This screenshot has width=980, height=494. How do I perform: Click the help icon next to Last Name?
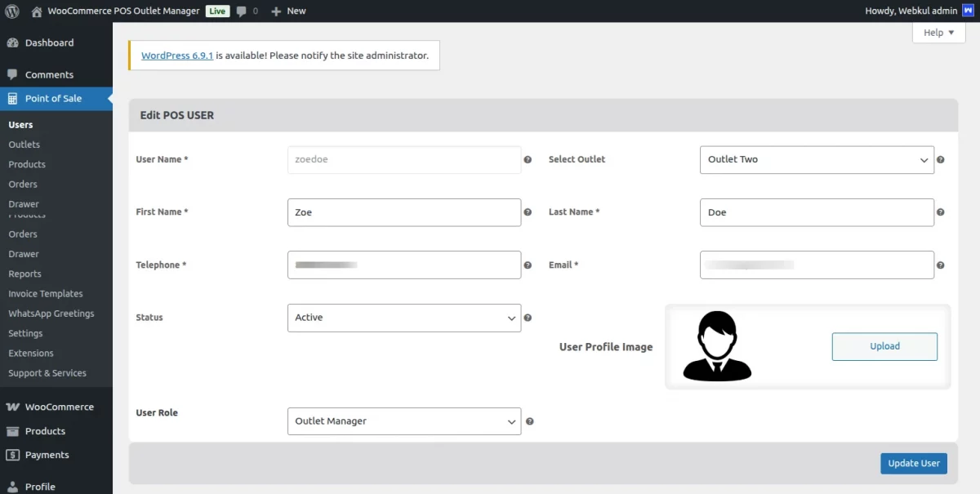tap(940, 212)
